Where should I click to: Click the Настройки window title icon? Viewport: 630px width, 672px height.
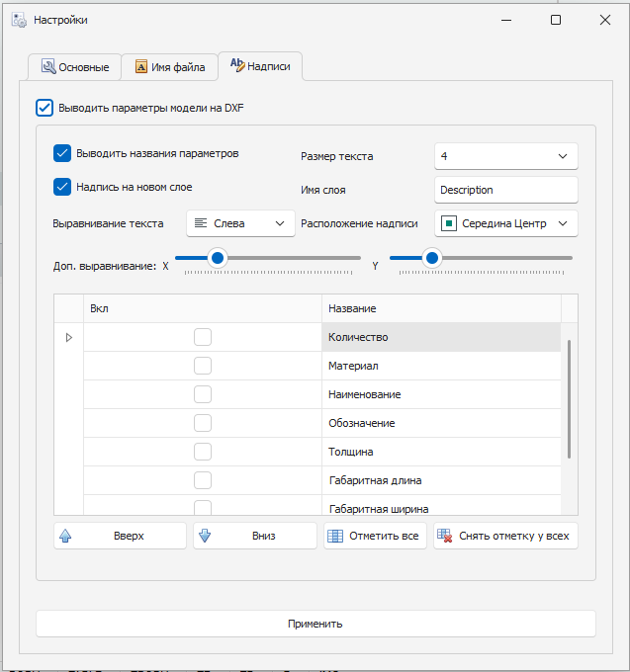click(x=19, y=20)
